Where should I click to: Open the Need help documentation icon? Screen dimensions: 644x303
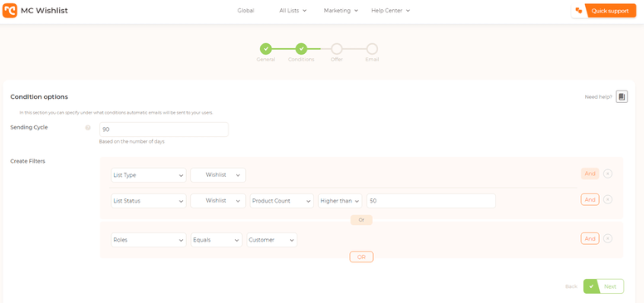point(622,97)
